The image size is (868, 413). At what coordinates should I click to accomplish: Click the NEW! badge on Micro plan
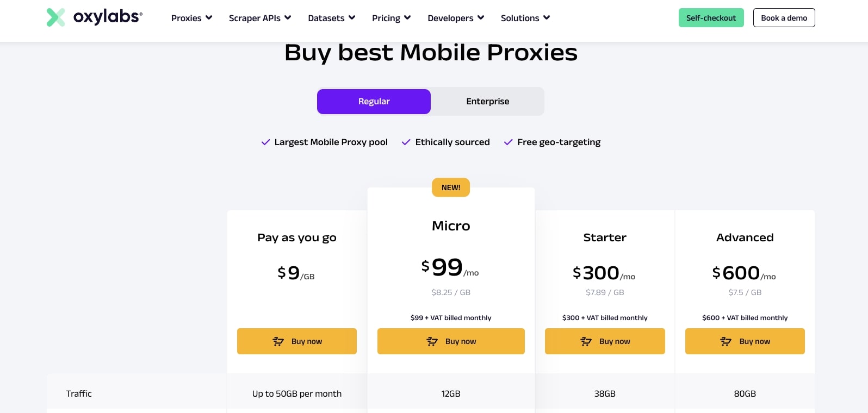click(451, 187)
